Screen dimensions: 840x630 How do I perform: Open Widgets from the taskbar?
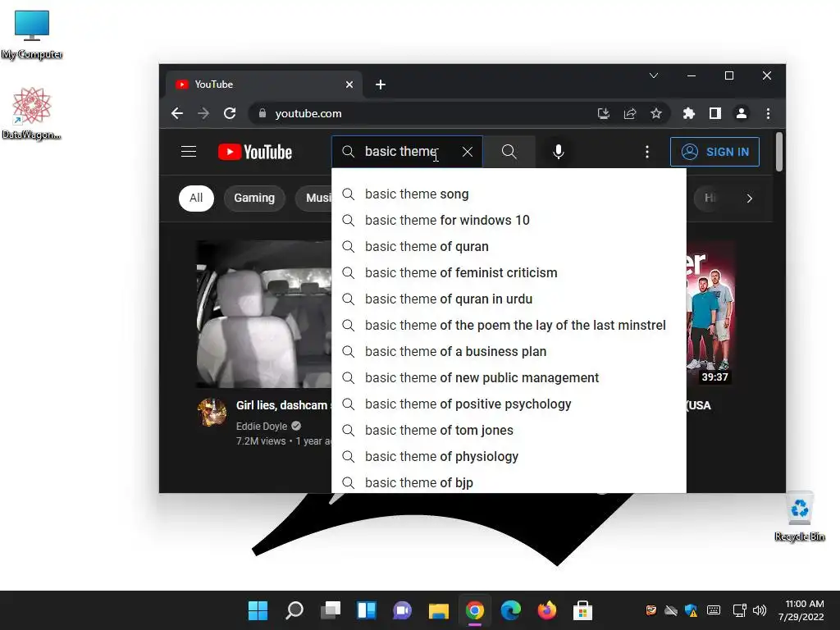[367, 610]
